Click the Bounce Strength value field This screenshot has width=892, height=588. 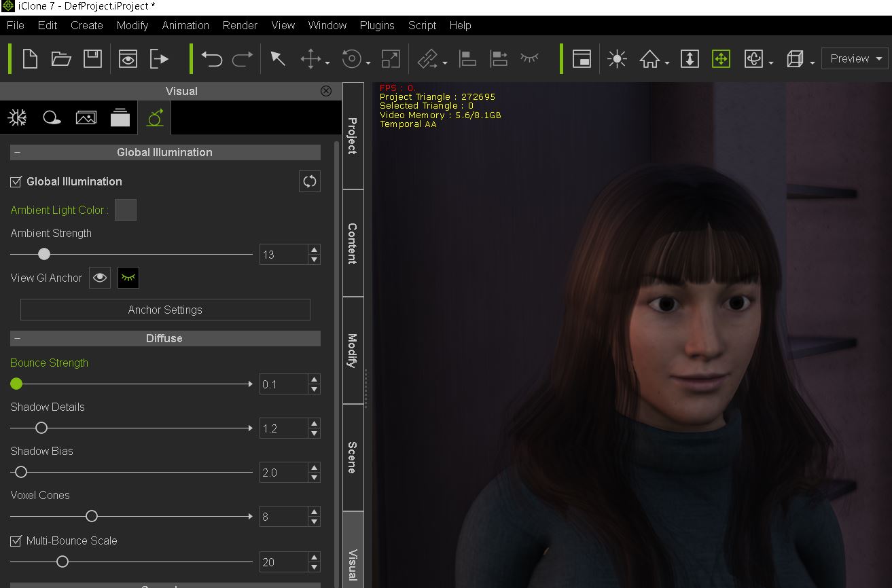pos(283,384)
